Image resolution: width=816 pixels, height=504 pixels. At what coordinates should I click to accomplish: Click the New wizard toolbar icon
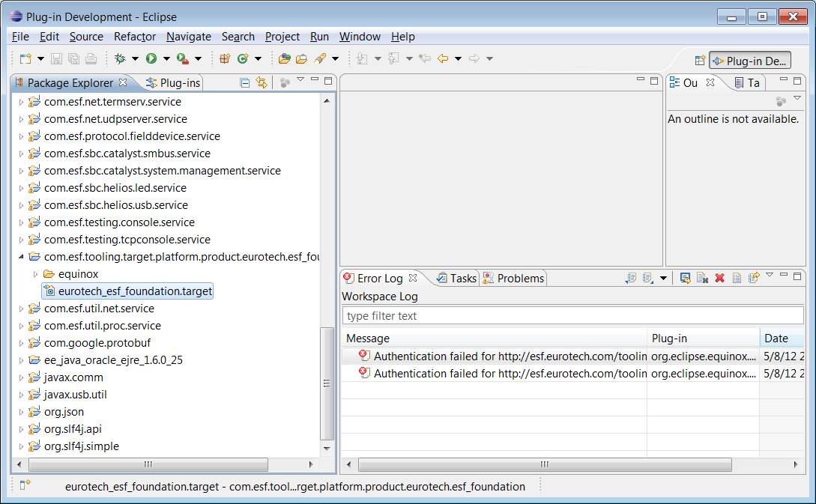25,58
